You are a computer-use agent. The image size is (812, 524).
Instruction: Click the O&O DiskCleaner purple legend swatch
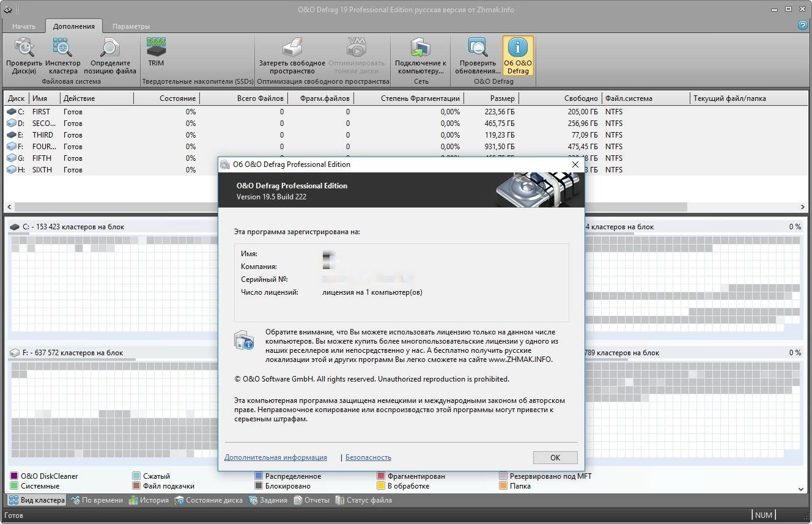15,476
